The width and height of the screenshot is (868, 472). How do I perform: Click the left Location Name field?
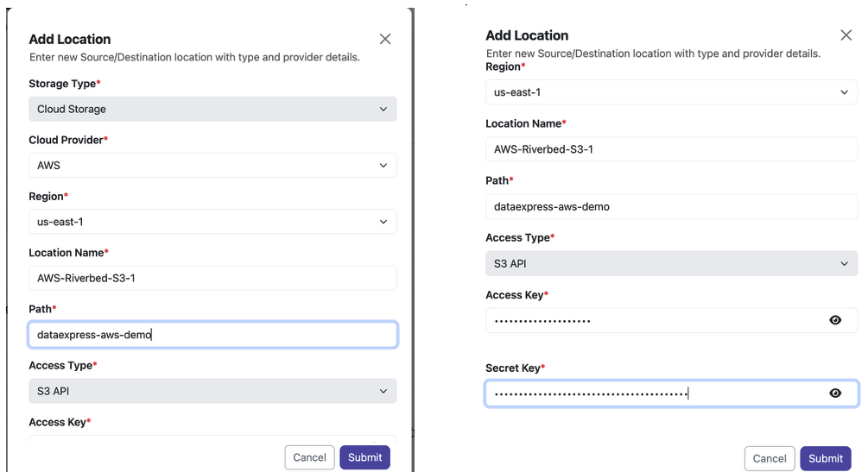pos(212,279)
